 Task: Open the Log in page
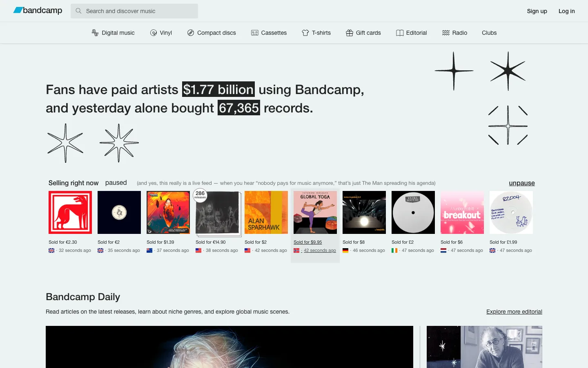pos(567,11)
